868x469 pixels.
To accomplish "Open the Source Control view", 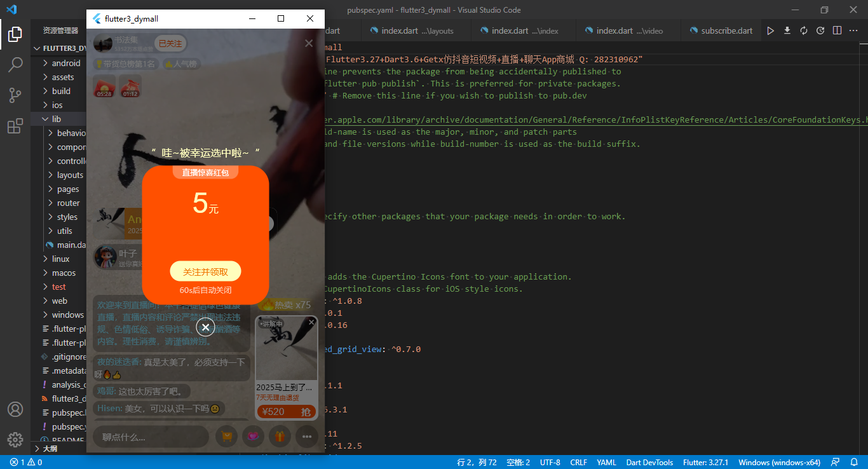I will click(x=15, y=95).
